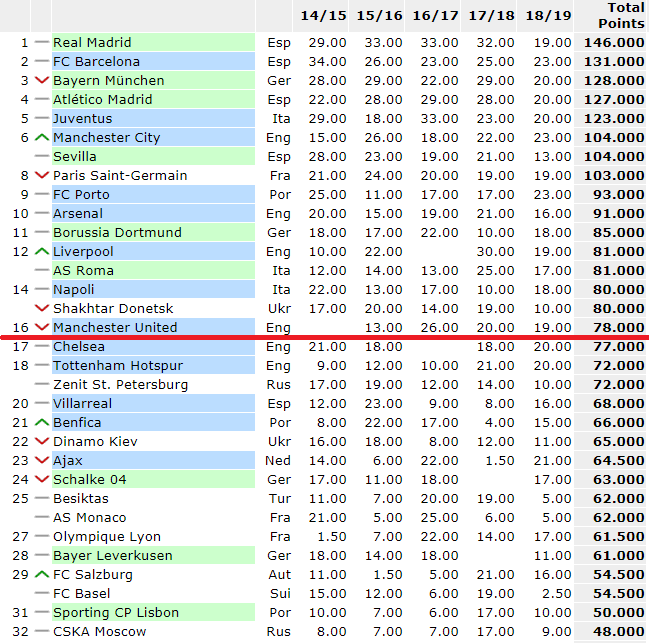Open the Napoli team link
The width and height of the screenshot is (649, 643).
[x=74, y=290]
